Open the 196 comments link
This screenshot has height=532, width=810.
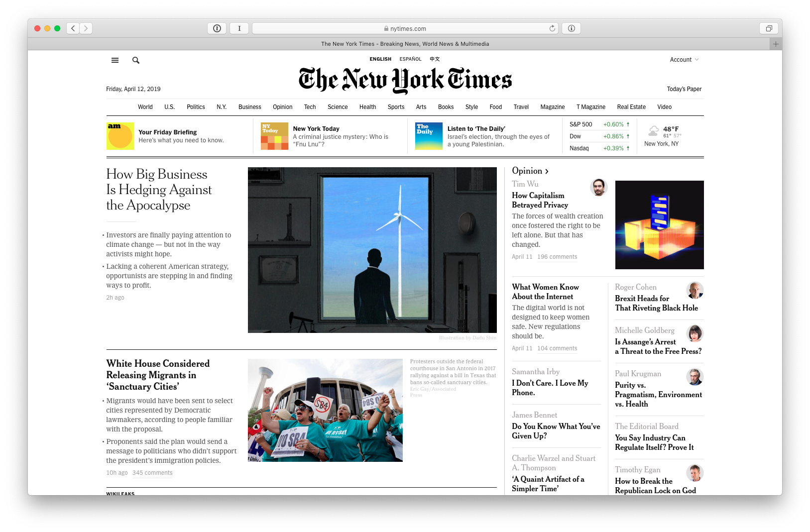click(x=557, y=257)
